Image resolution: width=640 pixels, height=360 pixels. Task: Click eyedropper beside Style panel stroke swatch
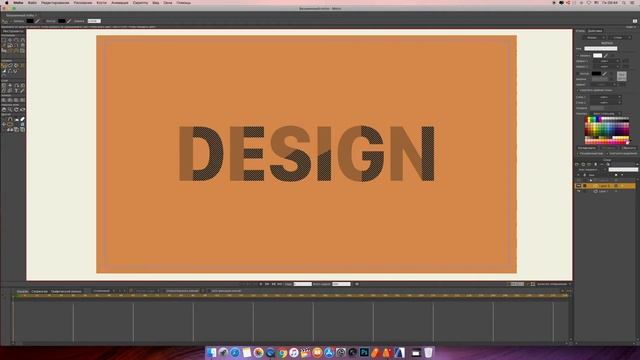(604, 73)
